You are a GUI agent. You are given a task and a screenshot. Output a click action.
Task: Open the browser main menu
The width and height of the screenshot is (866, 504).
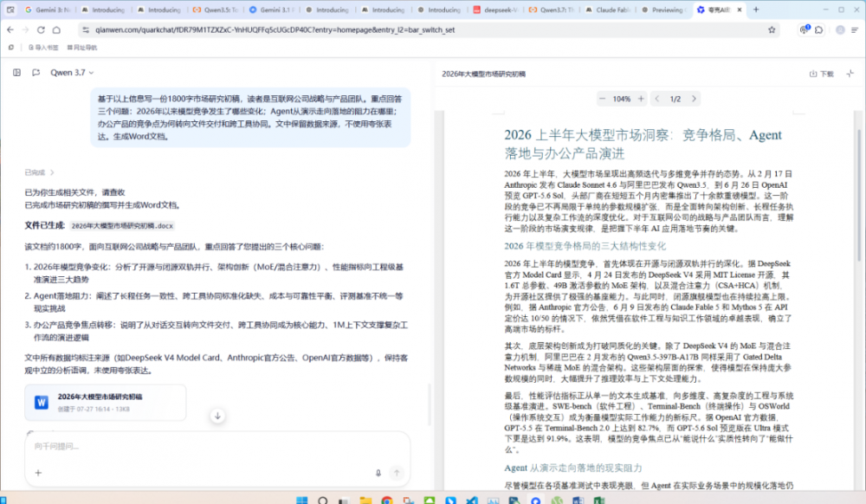pyautogui.click(x=855, y=29)
